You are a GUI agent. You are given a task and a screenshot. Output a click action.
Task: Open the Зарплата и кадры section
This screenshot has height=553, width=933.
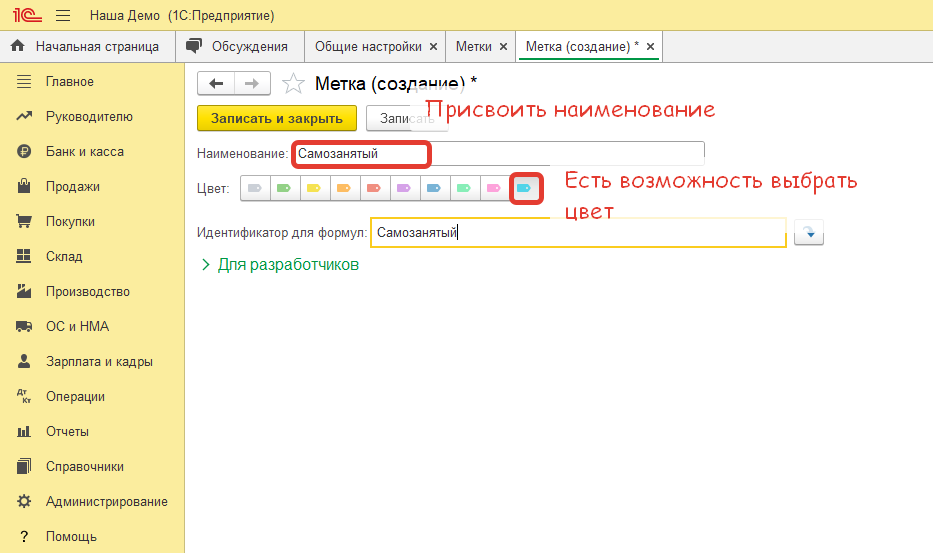(x=99, y=362)
